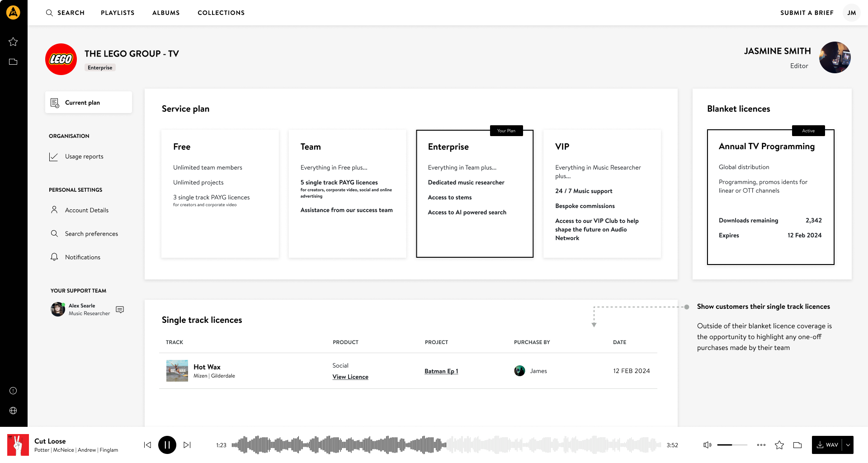868x463 pixels.
Task: Expand the WAV download format dropdown
Action: [849, 445]
